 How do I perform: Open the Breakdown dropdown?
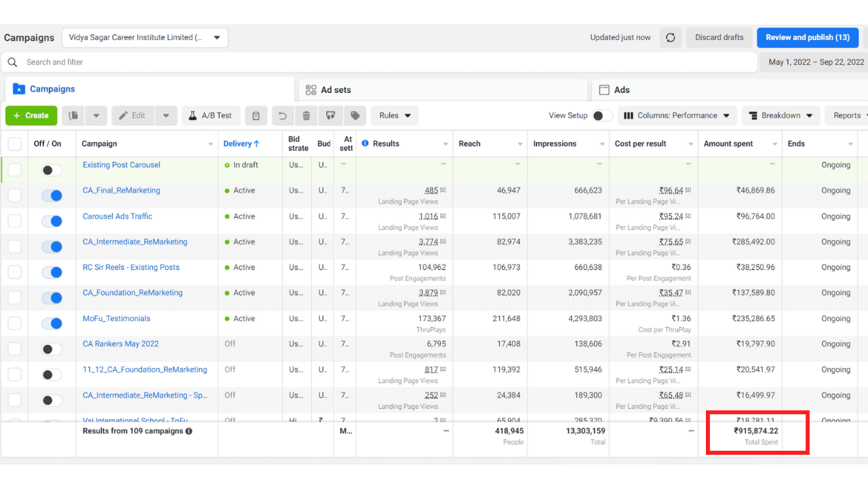point(781,116)
